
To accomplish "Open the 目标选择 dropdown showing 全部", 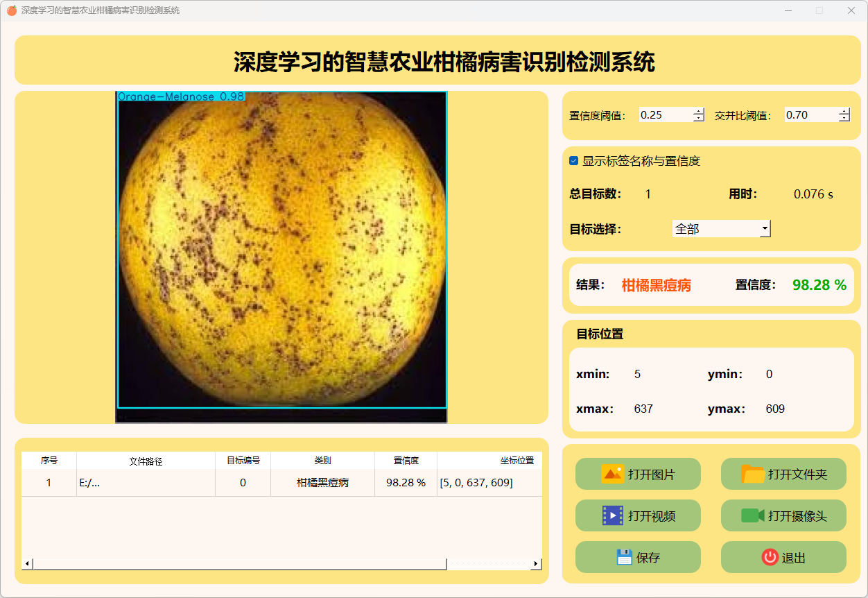I will 721,228.
